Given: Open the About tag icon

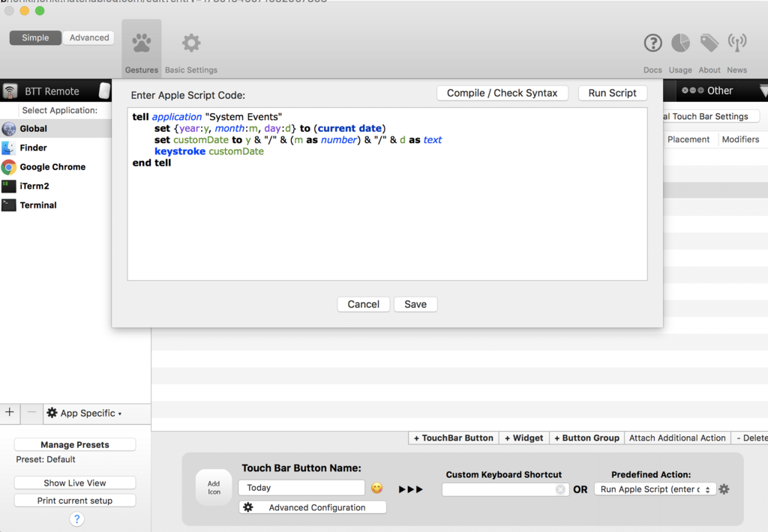Looking at the screenshot, I should 709,43.
